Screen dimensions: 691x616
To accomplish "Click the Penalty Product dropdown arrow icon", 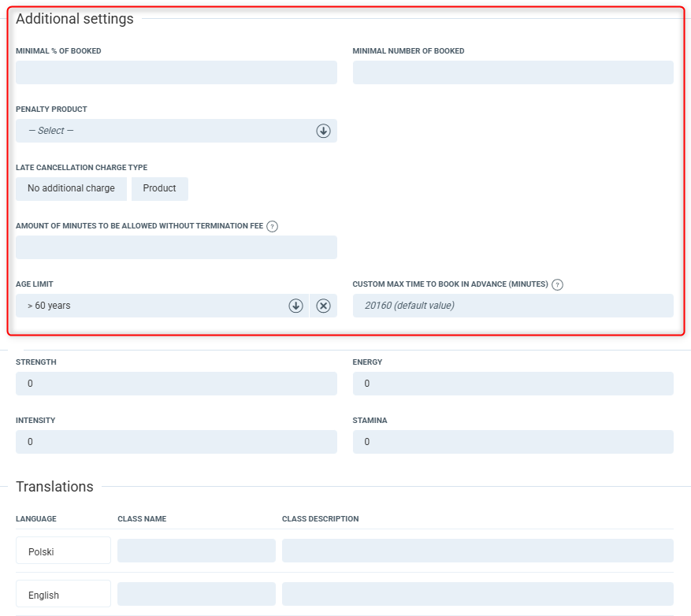I will pos(323,131).
